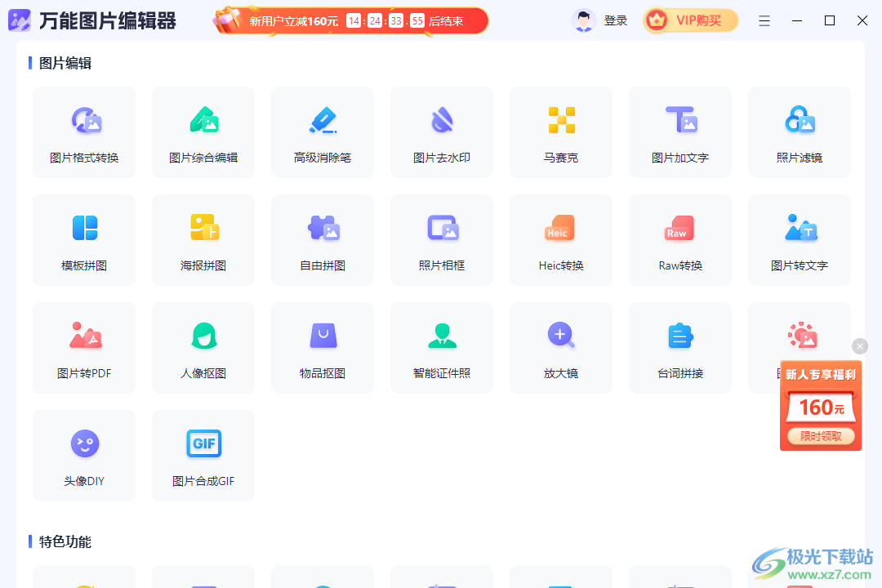Screen dimensions: 882x588
Task: Launch 人像抠图 portrait cutout
Action: pos(203,348)
